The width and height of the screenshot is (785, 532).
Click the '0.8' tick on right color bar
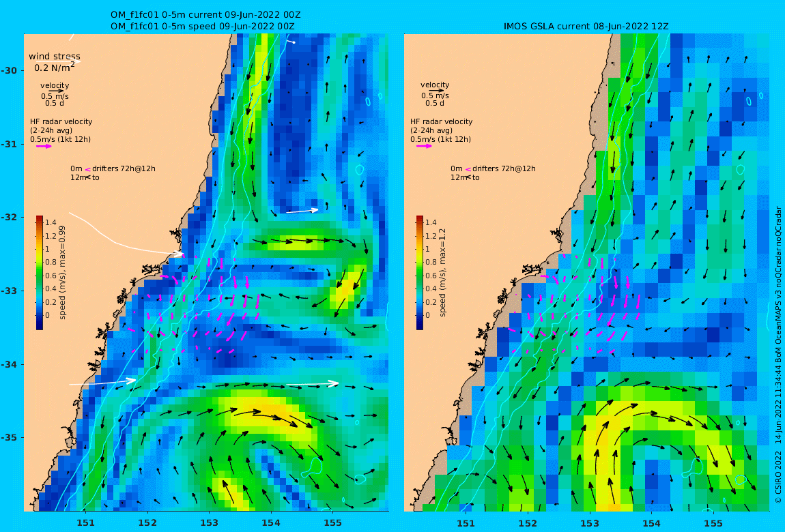(431, 263)
